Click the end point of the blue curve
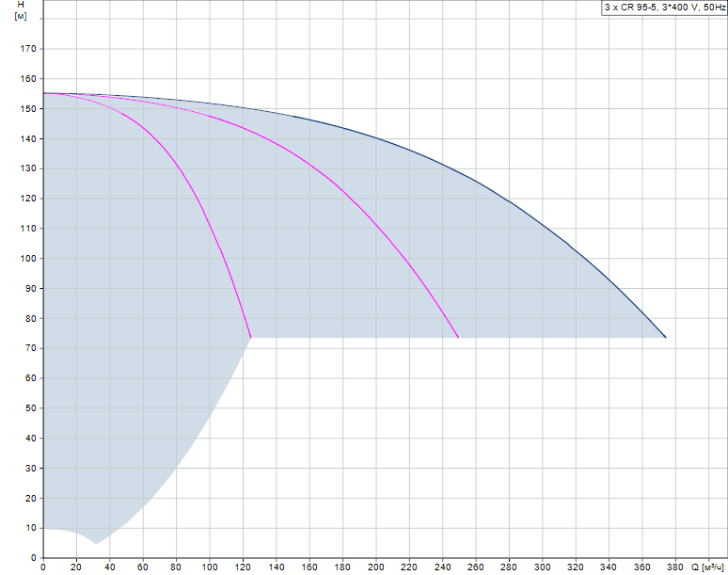728x575 pixels. click(666, 337)
